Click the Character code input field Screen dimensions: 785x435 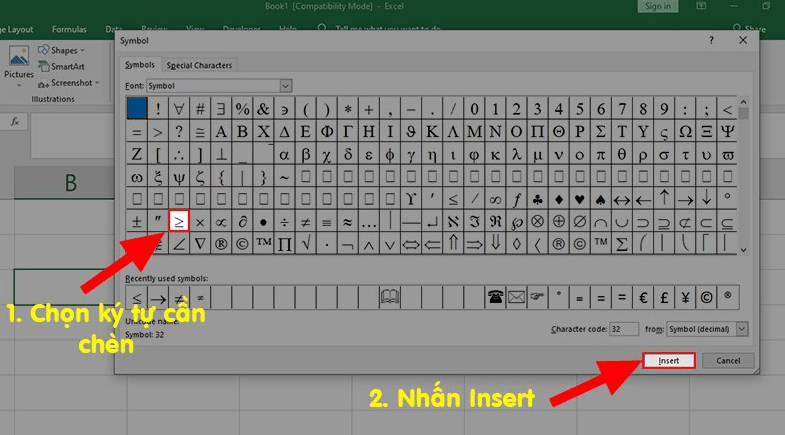pyautogui.click(x=624, y=329)
